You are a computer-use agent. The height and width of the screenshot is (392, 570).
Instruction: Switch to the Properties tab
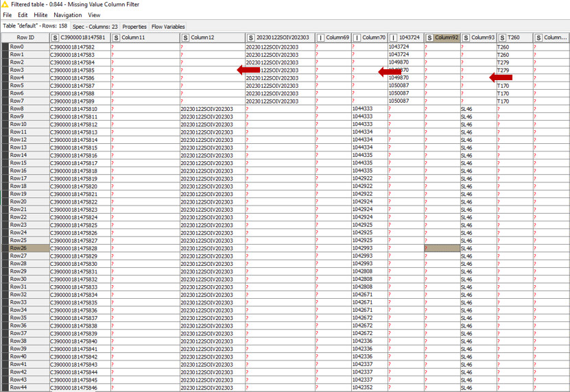point(134,27)
